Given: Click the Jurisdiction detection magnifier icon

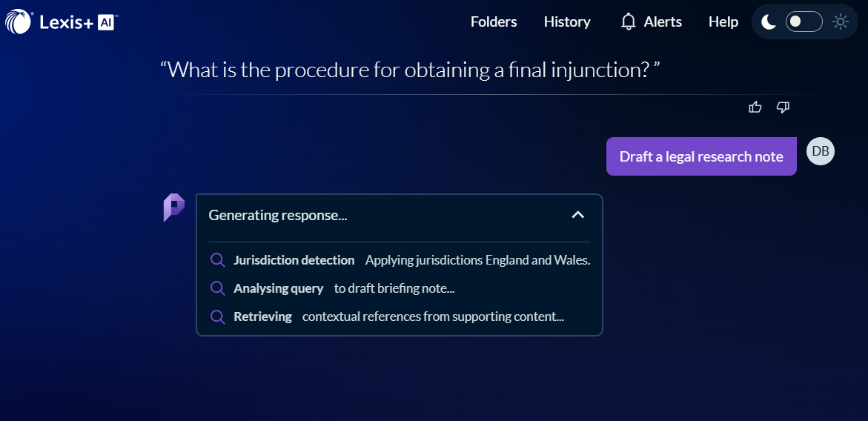Looking at the screenshot, I should tap(218, 260).
